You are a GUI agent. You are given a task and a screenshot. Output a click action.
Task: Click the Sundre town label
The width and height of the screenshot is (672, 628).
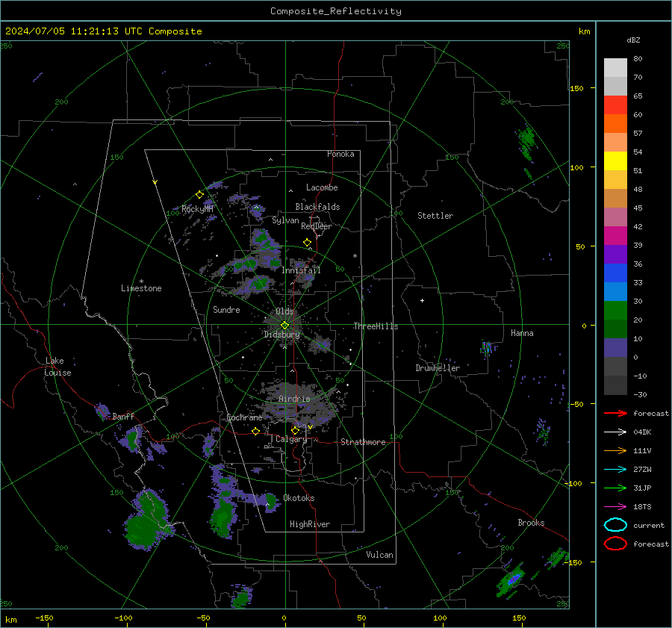226,309
